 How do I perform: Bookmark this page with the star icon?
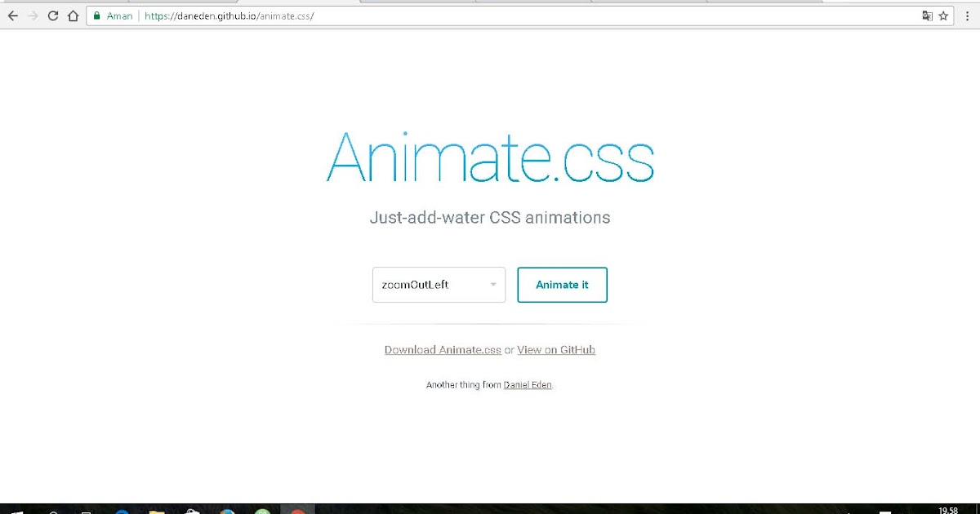[943, 16]
